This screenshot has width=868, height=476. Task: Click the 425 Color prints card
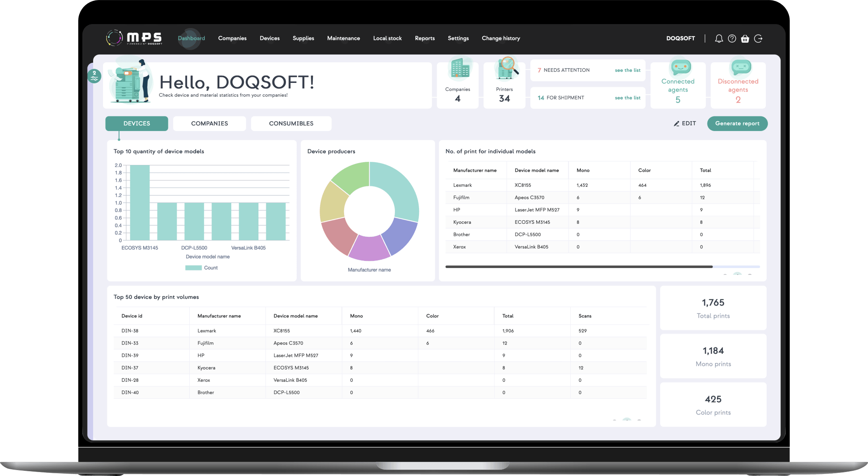point(713,405)
